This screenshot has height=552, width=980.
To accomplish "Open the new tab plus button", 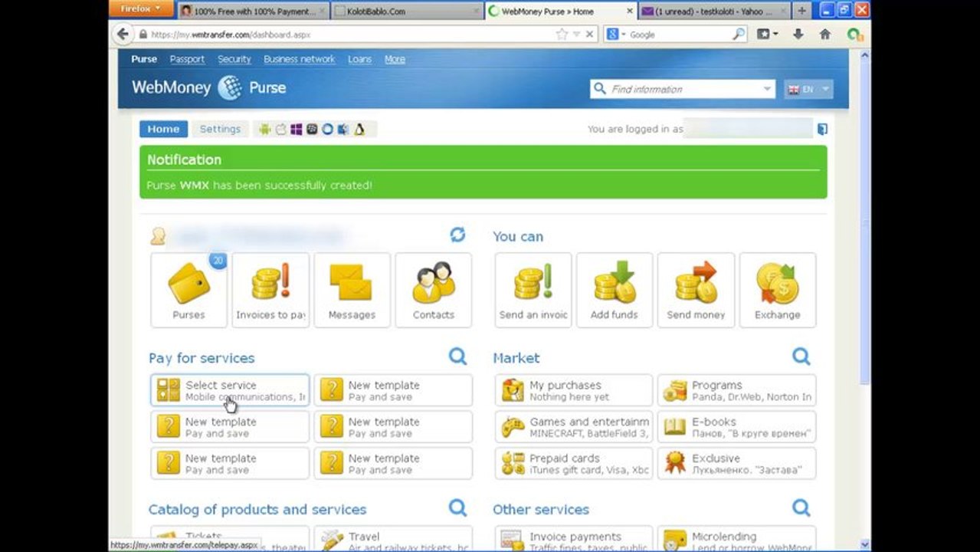I will click(801, 11).
